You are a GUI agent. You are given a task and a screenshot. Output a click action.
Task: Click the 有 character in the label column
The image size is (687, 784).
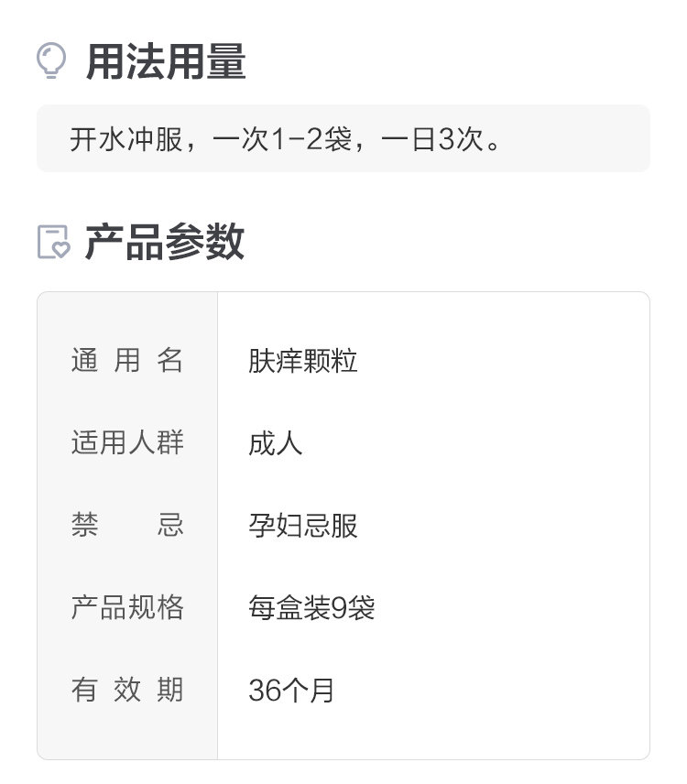tap(83, 691)
